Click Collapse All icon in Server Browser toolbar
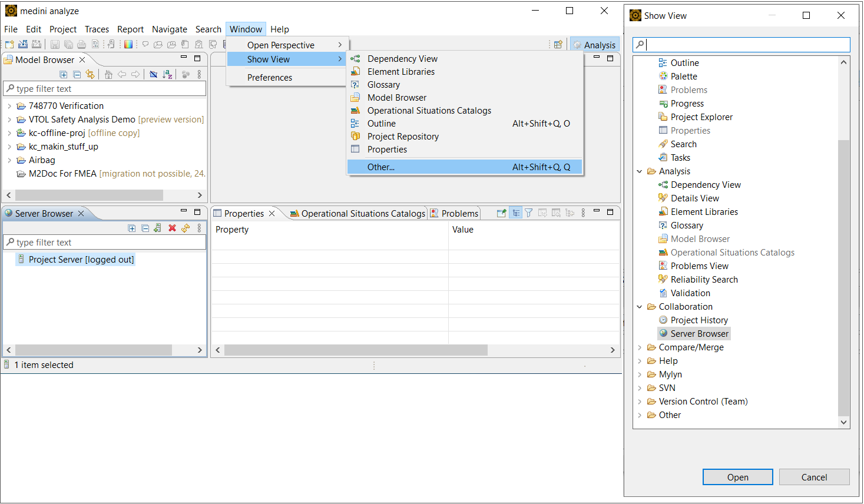Screen dimensions: 864x504 pos(145,228)
